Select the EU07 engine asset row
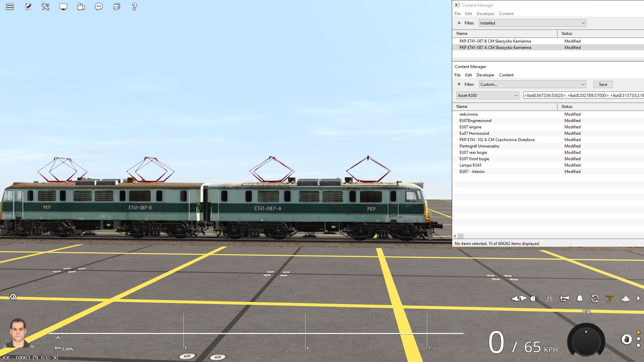Screen dimensions: 644x362 [470, 127]
